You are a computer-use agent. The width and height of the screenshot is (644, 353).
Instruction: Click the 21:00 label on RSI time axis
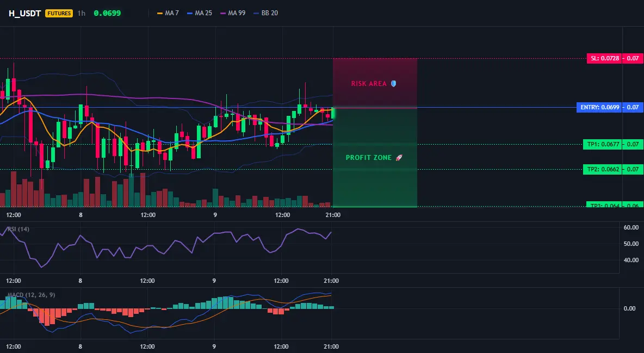331,281
